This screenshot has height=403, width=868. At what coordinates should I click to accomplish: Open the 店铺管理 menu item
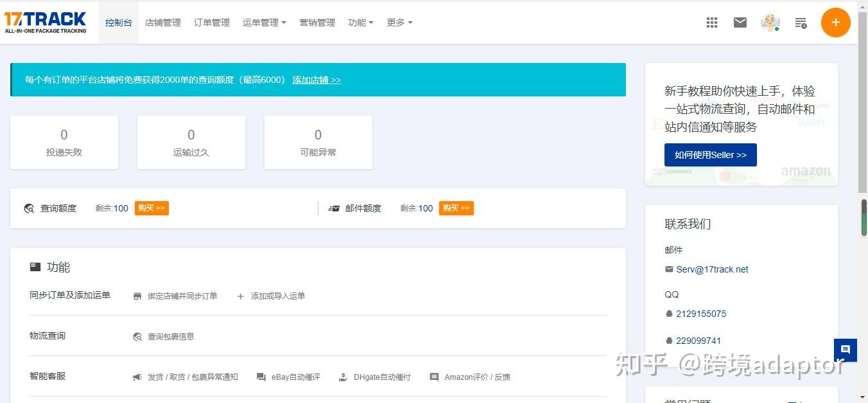[x=162, y=22]
